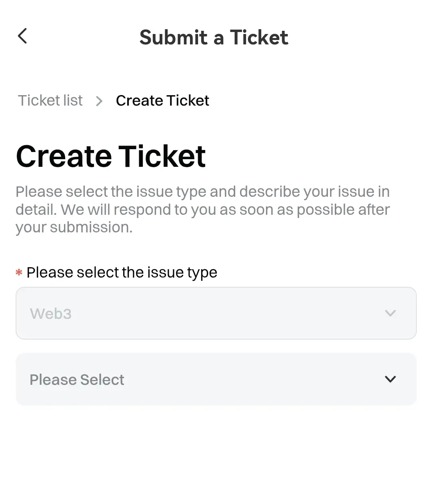Click the large Create Ticket heading
Image resolution: width=432 pixels, height=504 pixels.
tap(111, 156)
